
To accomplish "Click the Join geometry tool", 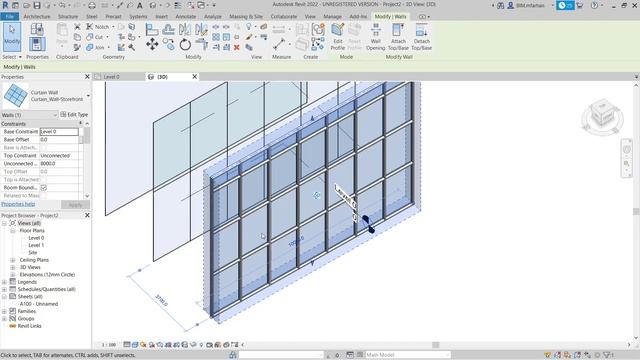I will pos(95,47).
